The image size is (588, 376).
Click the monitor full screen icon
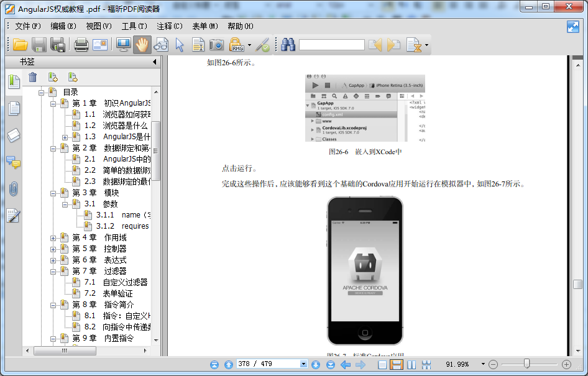(x=123, y=45)
